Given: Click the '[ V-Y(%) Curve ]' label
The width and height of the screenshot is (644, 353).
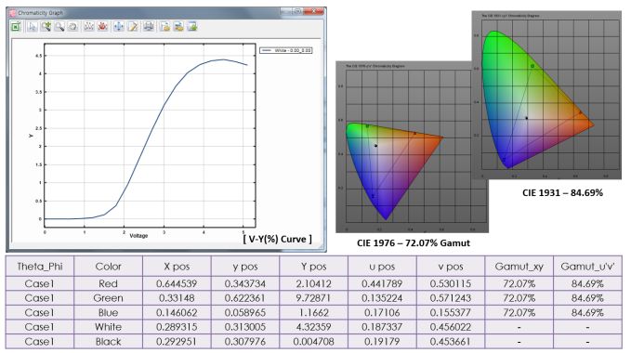Looking at the screenshot, I should pos(277,239).
